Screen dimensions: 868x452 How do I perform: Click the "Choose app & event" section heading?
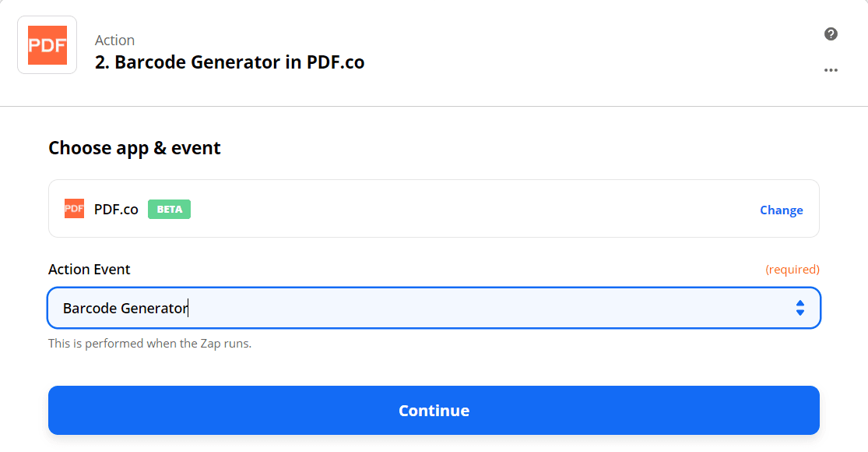coord(135,148)
